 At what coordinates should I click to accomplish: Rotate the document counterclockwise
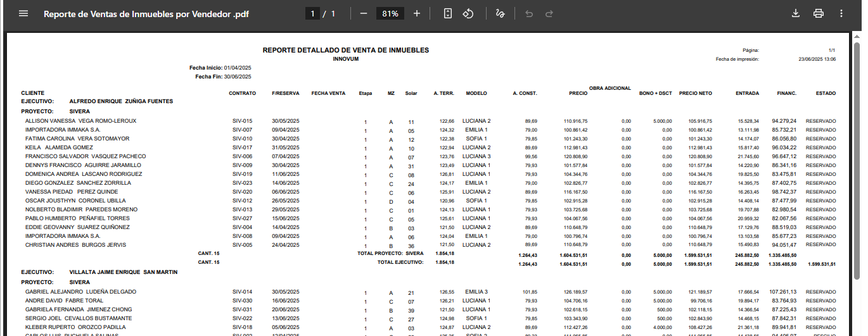pos(469,13)
